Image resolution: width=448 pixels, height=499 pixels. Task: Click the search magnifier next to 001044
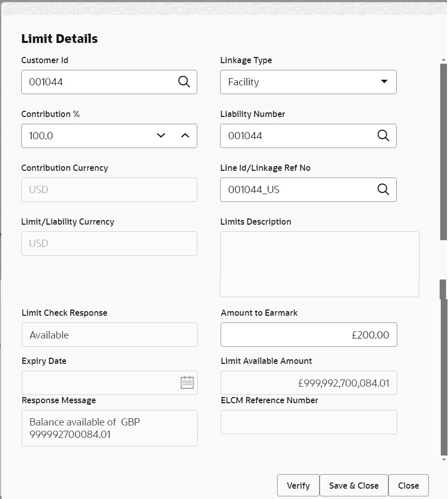(184, 82)
